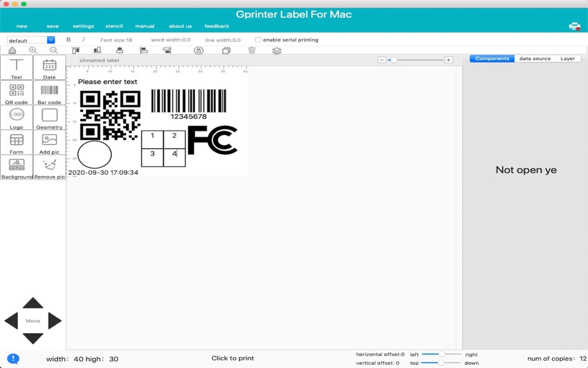Move selection right with arrow
Screen dimensions: 588x368
(54, 321)
